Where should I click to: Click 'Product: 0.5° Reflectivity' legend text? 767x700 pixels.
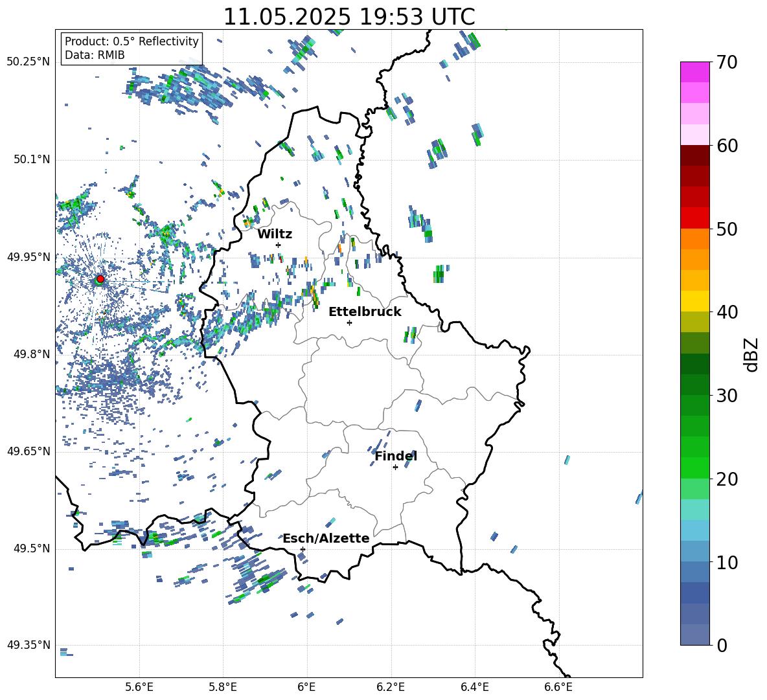pos(132,41)
